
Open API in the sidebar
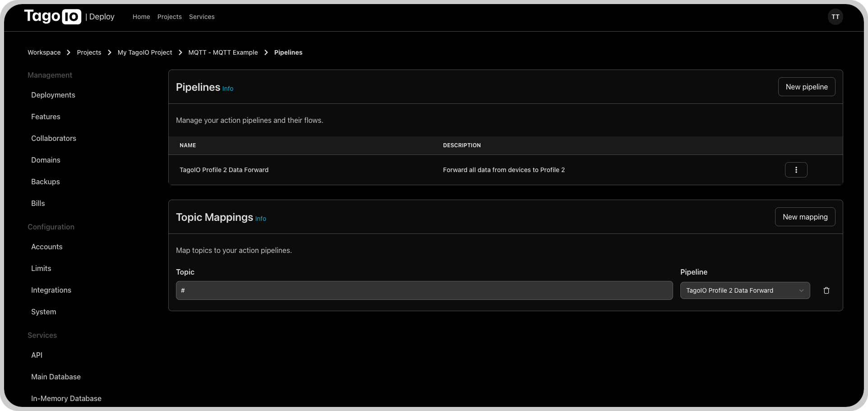(37, 355)
